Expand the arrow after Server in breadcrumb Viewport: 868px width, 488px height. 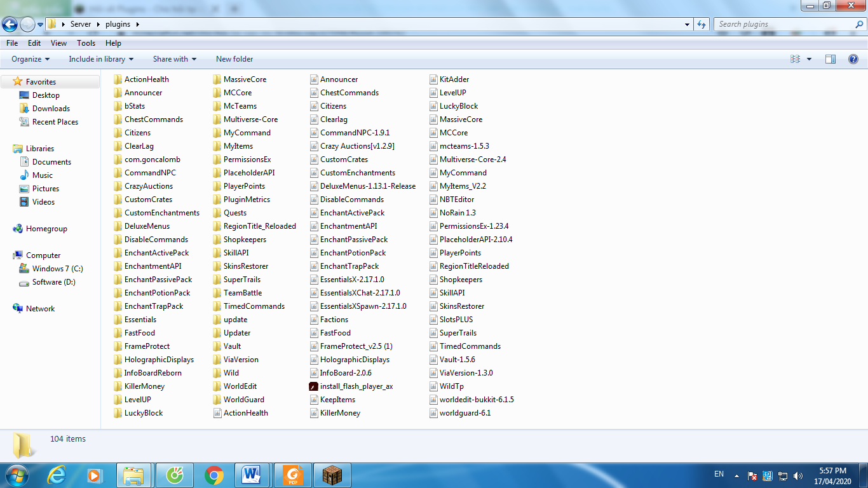tap(97, 24)
